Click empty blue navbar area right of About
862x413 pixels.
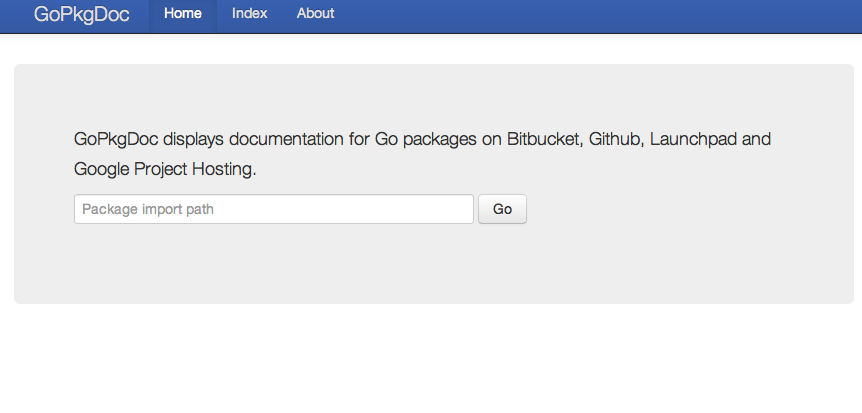600,14
